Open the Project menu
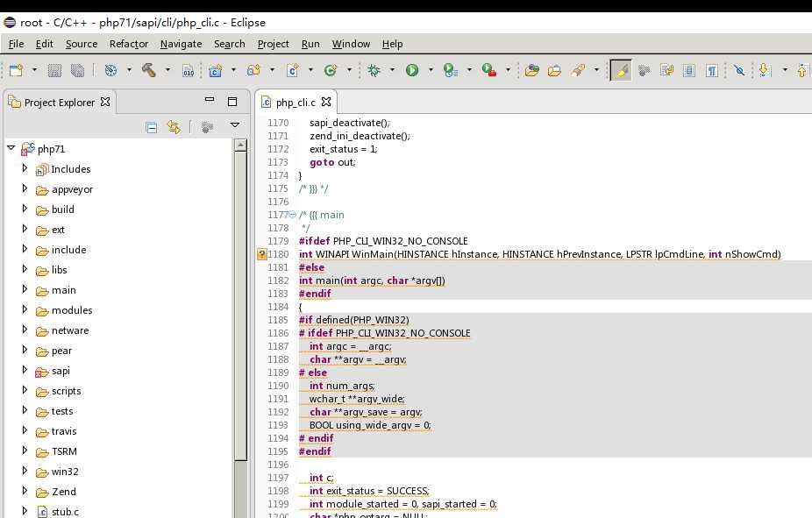 click(273, 44)
